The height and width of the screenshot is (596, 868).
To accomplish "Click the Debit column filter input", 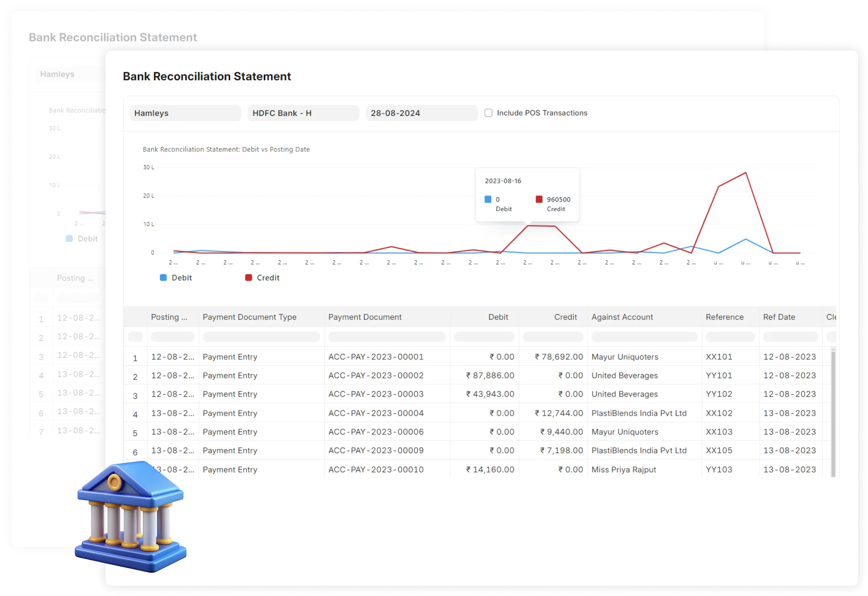I will click(x=484, y=337).
